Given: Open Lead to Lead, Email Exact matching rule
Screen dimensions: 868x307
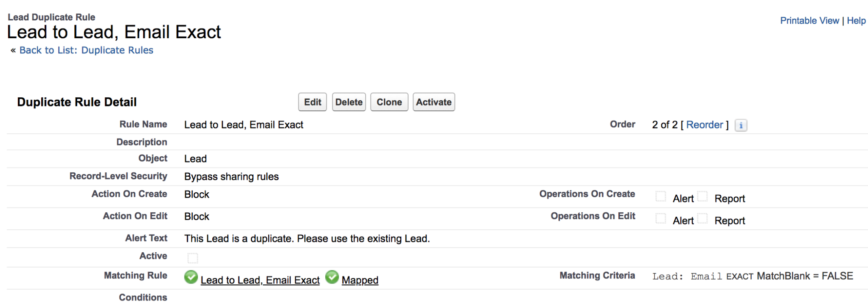Looking at the screenshot, I should point(260,281).
